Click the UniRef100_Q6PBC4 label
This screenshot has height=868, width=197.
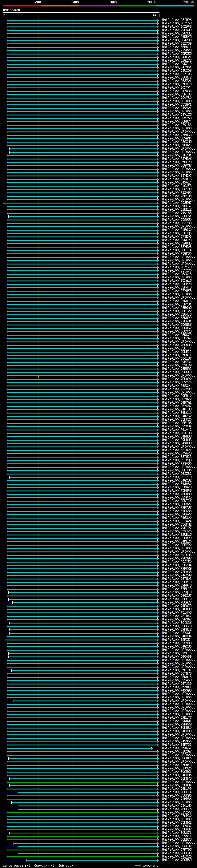[177, 121]
